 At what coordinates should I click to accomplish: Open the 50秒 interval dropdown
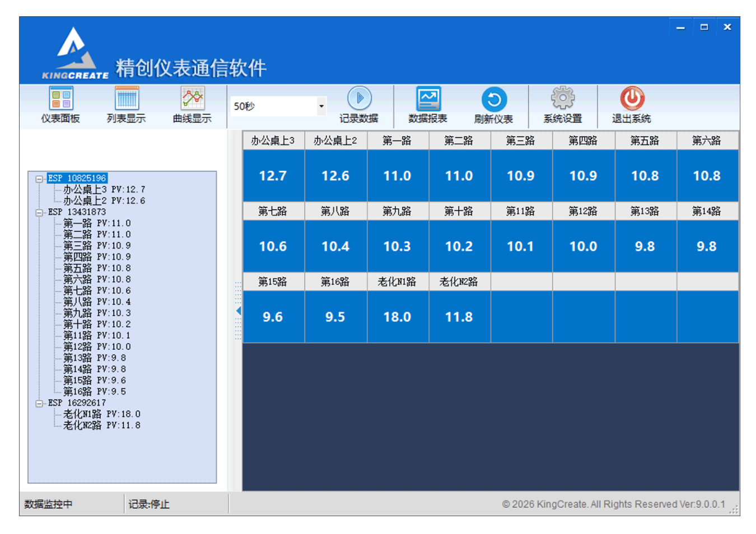[x=321, y=106]
